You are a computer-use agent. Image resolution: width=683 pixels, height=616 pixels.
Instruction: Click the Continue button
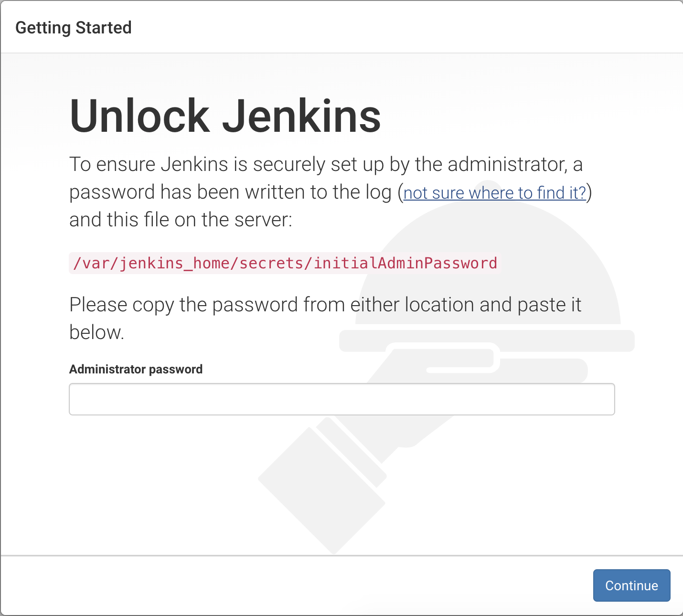631,585
